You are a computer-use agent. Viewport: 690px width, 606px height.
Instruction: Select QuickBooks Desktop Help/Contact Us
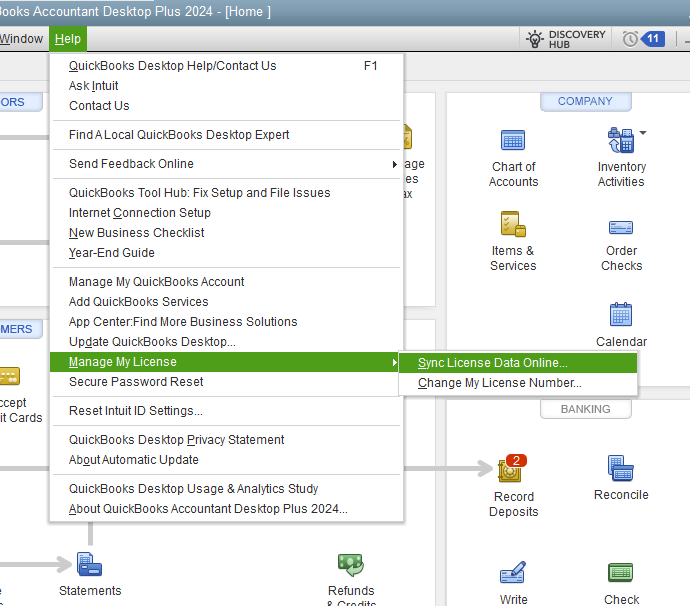pos(226,66)
